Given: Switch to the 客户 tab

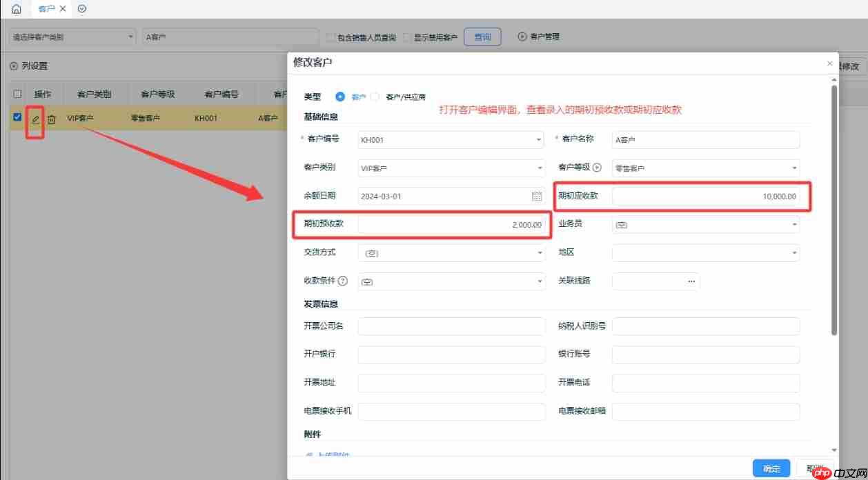Looking at the screenshot, I should [x=48, y=9].
